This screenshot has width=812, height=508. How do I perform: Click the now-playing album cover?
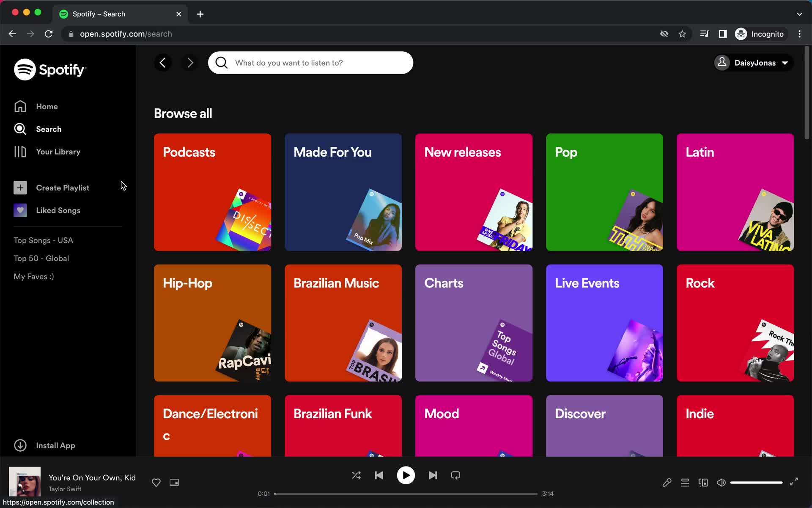pos(25,482)
